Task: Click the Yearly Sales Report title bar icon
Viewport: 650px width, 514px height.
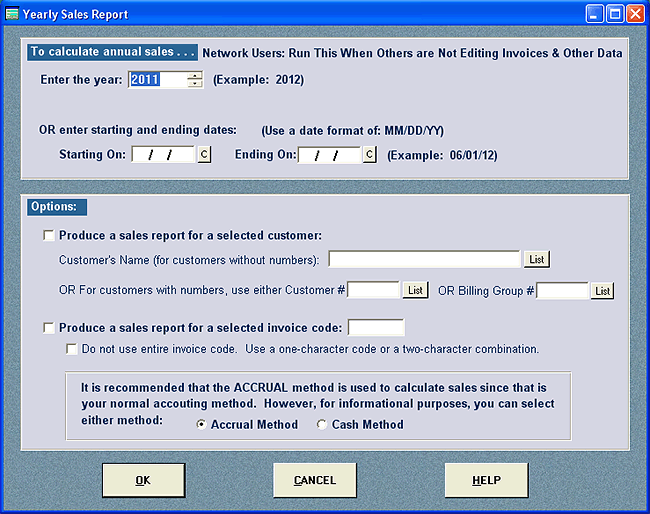Action: click(x=12, y=14)
